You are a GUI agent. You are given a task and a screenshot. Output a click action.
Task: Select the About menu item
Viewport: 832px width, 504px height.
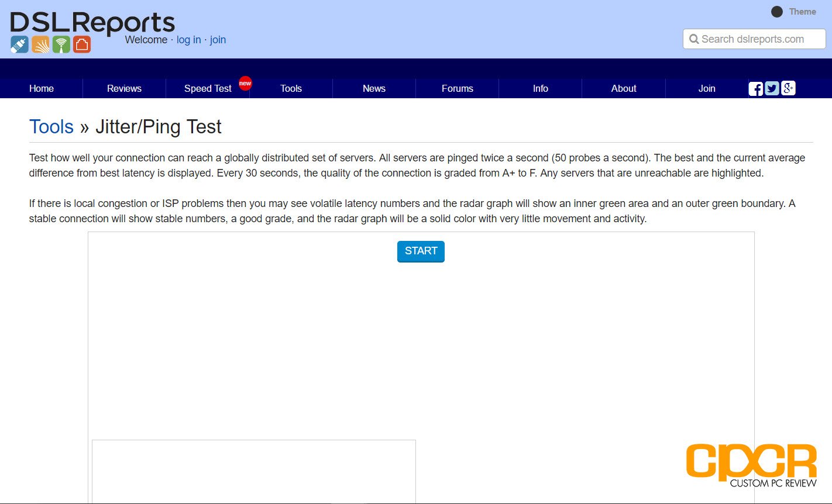tap(623, 88)
